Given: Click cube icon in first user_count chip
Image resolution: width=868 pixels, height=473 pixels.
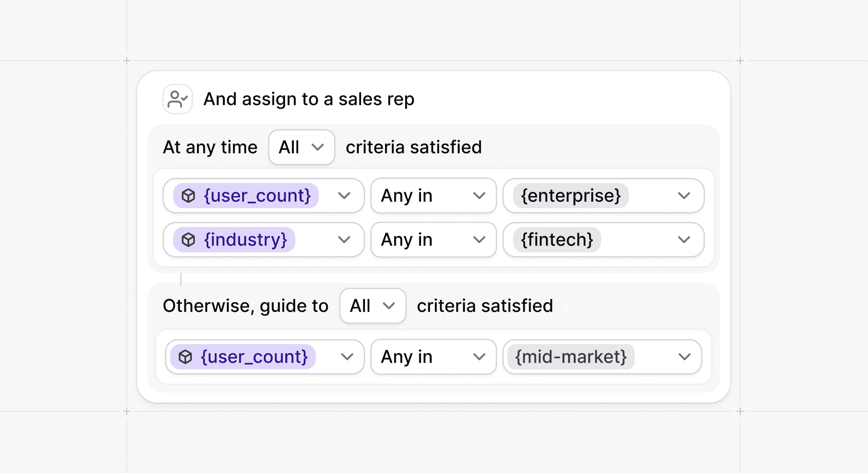Looking at the screenshot, I should 188,196.
